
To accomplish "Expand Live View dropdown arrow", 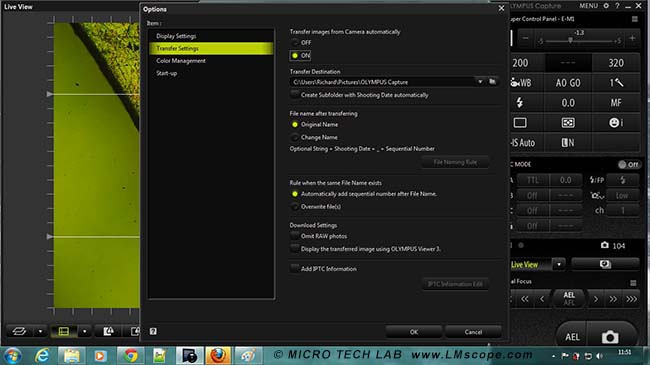I will click(559, 264).
